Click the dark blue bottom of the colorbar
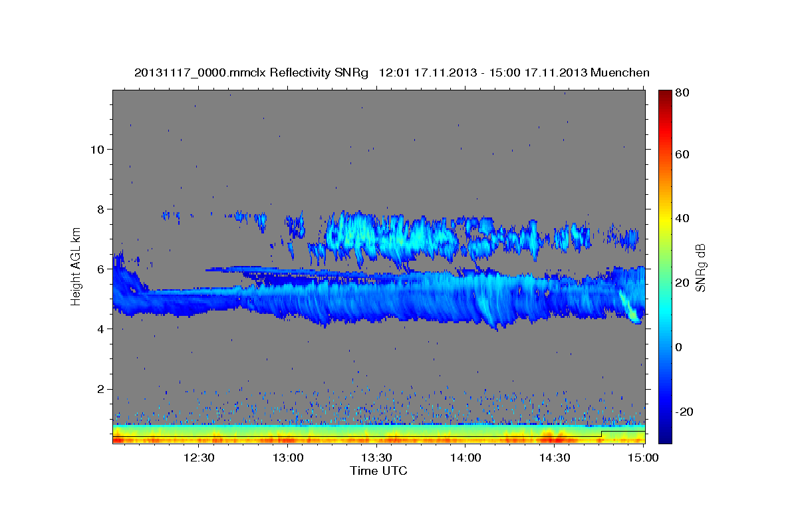The height and width of the screenshot is (532, 798). point(665,436)
